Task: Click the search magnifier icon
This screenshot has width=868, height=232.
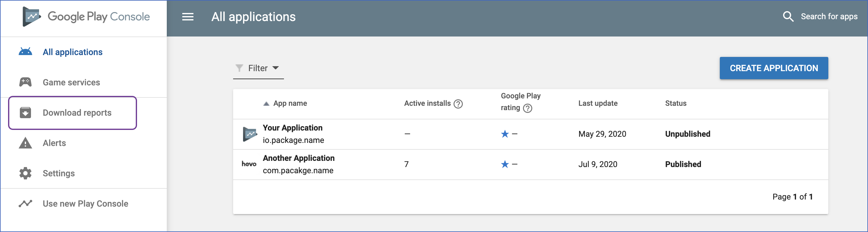Action: coord(788,16)
